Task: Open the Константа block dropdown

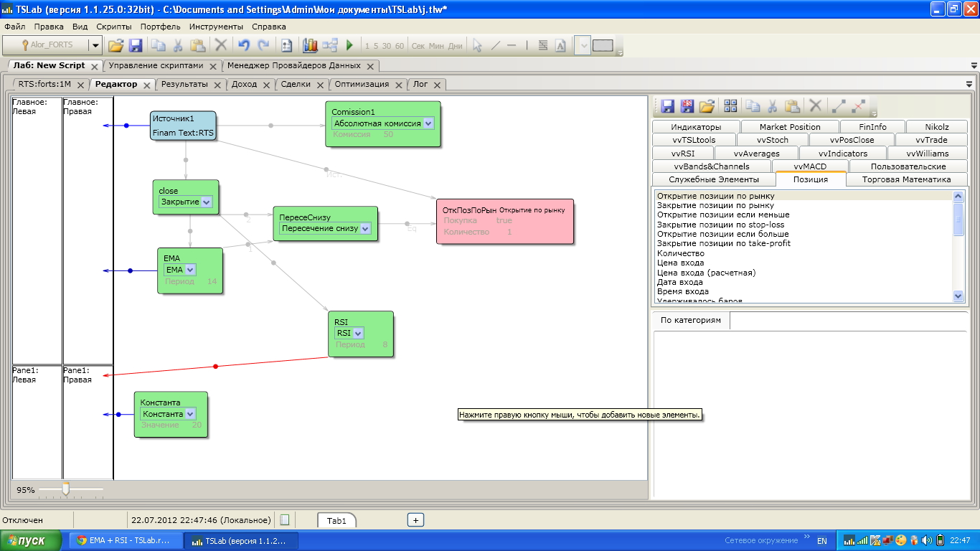Action: coord(190,414)
